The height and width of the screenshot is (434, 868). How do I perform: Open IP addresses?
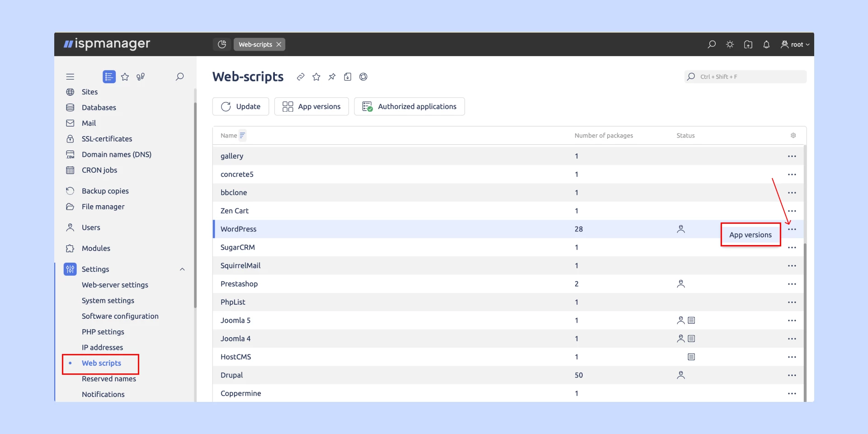(x=102, y=347)
